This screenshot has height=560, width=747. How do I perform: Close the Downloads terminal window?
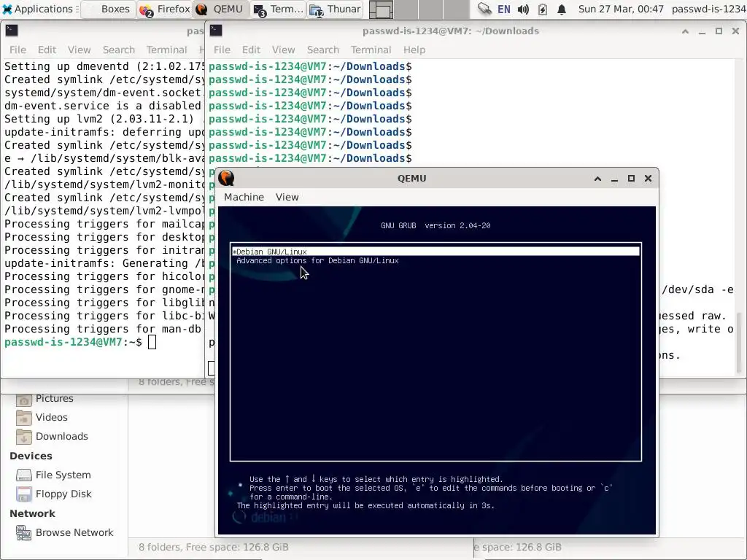(735, 31)
